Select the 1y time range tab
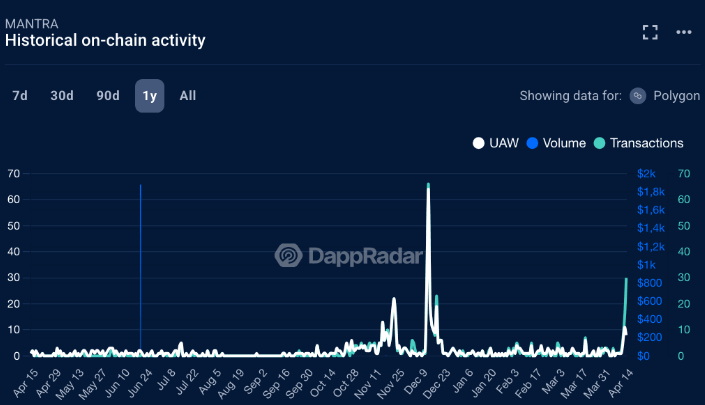705x405 pixels. coord(150,96)
